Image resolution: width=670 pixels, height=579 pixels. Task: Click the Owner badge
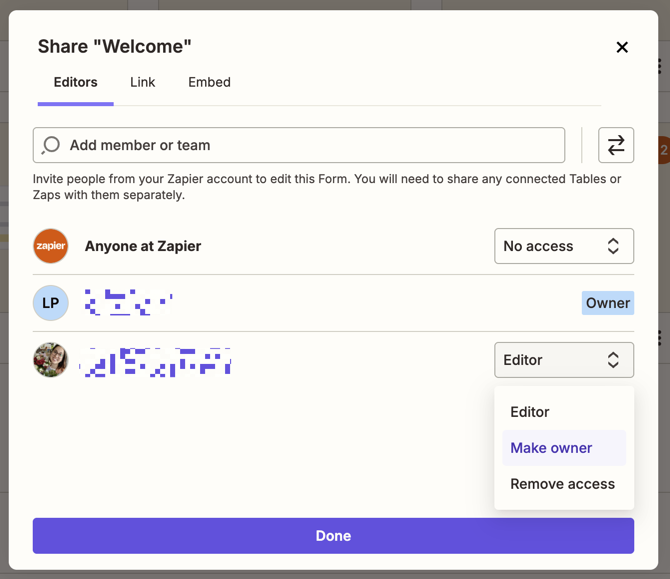coord(607,303)
